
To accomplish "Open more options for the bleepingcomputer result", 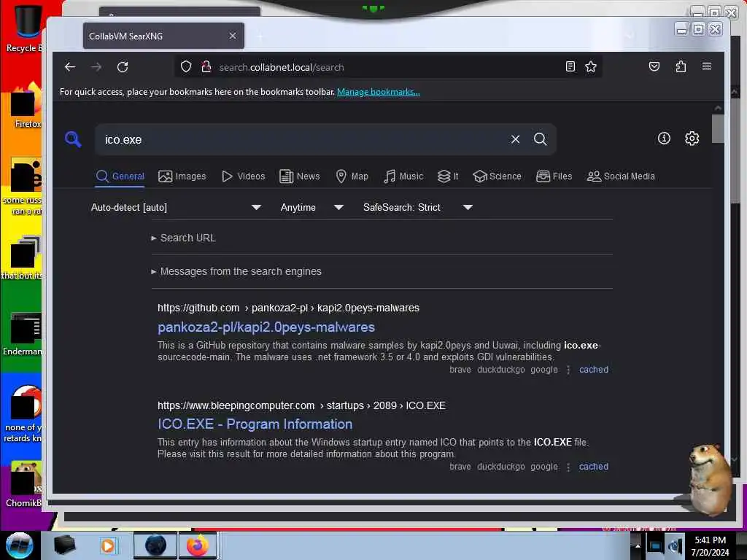I will [568, 467].
